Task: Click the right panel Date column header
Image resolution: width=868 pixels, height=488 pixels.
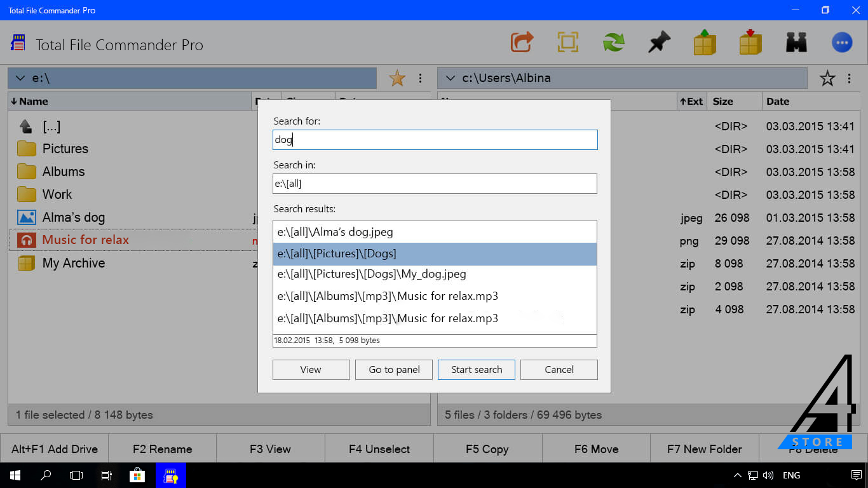Action: pos(811,101)
